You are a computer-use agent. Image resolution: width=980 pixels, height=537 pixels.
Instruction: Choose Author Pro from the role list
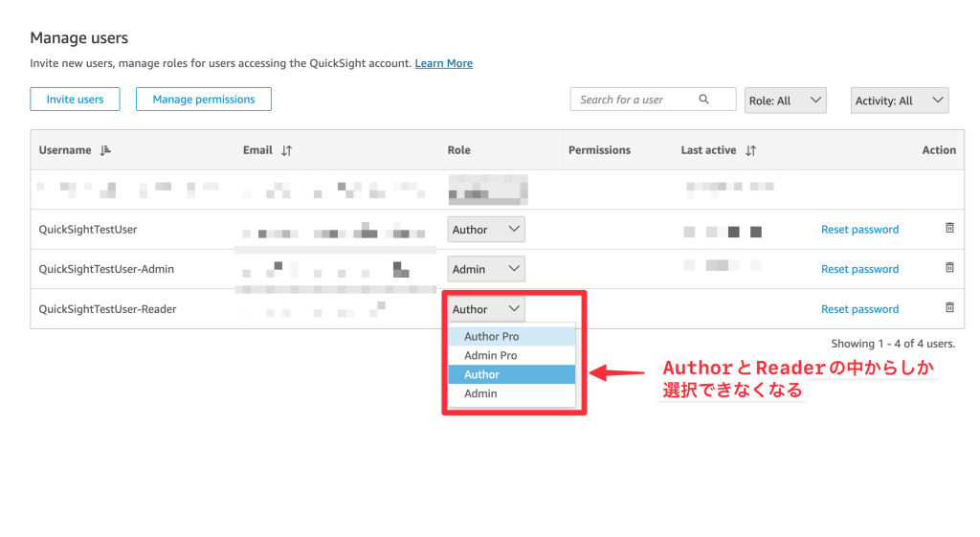point(511,336)
